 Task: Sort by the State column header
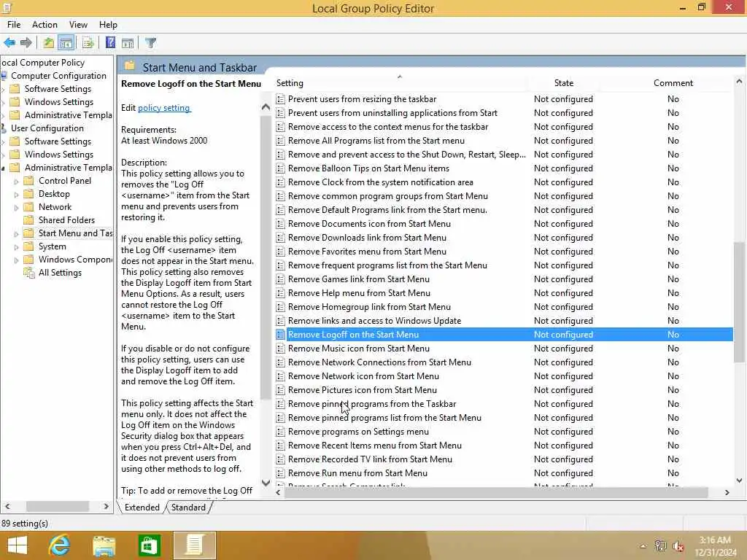coord(564,83)
